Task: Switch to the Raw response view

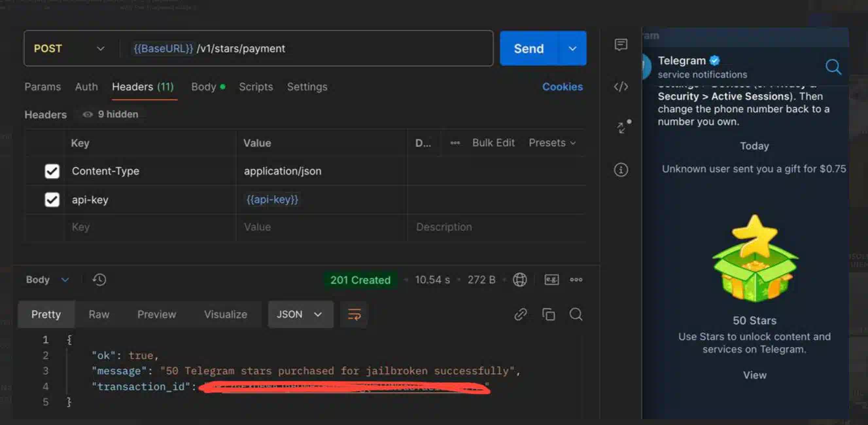Action: [x=99, y=314]
